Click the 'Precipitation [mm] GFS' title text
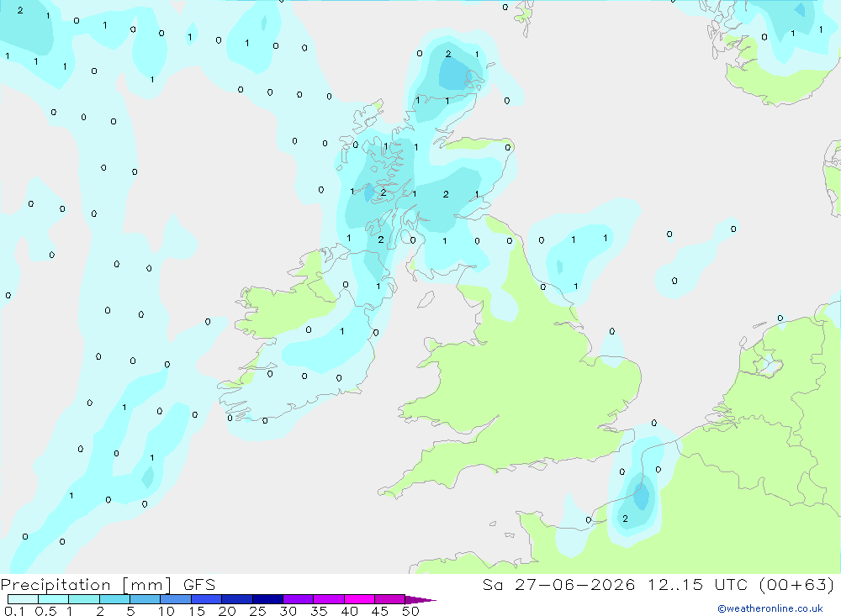Viewport: 841px width, 616px height. pos(108,584)
